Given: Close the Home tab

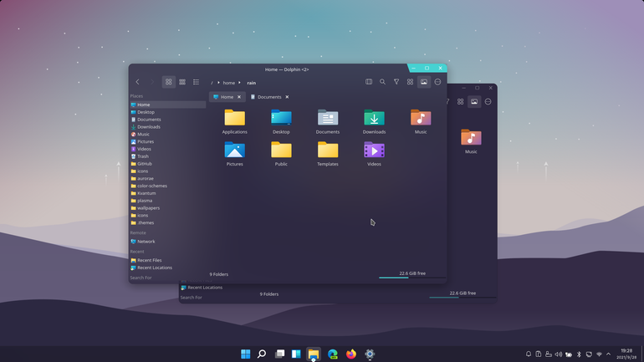Looking at the screenshot, I should tap(239, 97).
